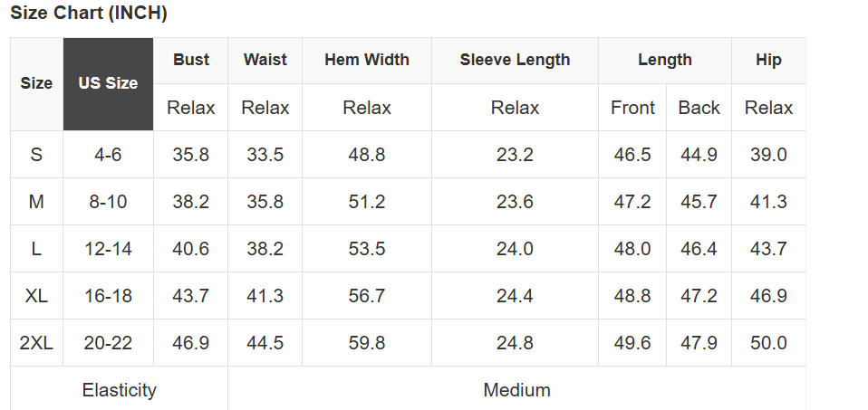This screenshot has height=410, width=868.
Task: Click the 2XL size row label
Action: pos(36,343)
